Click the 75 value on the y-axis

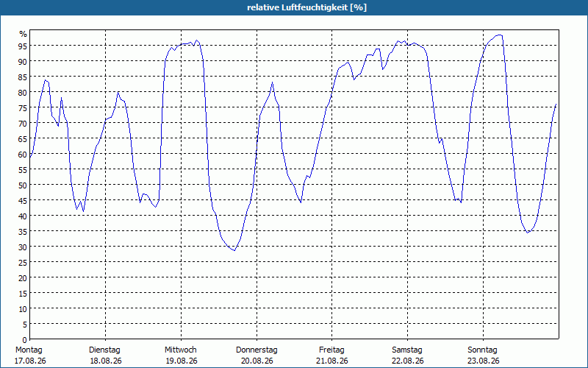[23, 108]
